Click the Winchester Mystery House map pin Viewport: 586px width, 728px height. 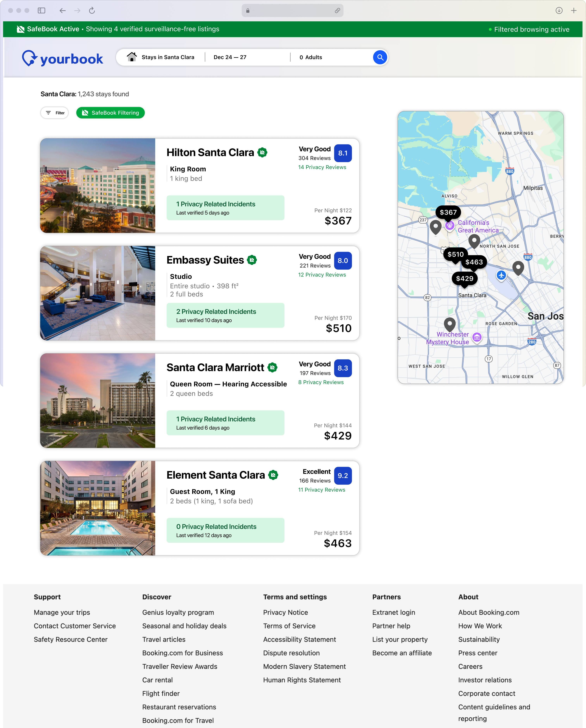477,337
